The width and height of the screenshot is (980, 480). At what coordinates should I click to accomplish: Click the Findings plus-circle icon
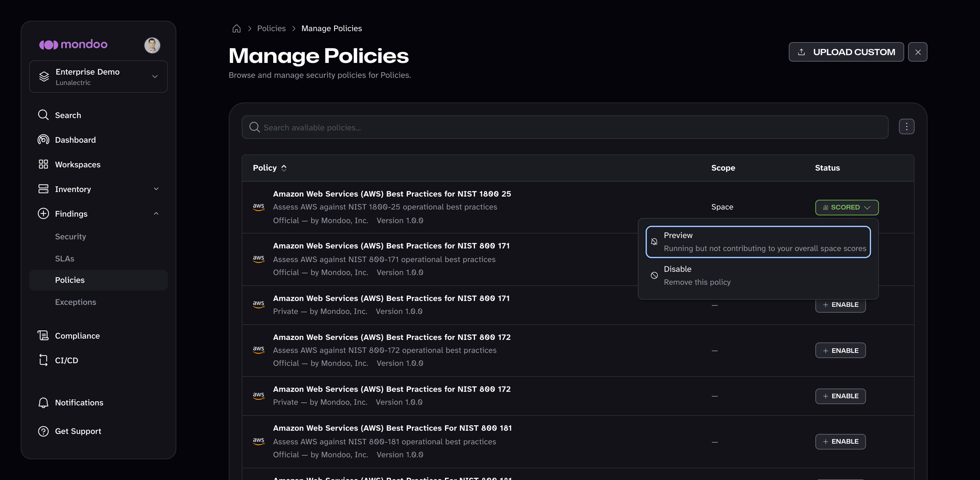43,213
